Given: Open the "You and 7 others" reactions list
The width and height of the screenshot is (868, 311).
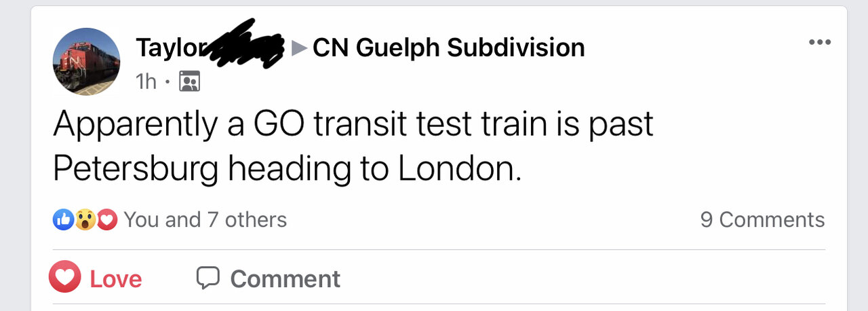Looking at the screenshot, I should pyautogui.click(x=205, y=219).
